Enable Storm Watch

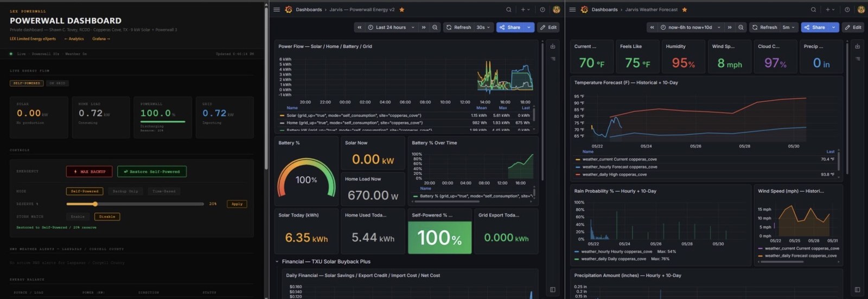[78, 217]
